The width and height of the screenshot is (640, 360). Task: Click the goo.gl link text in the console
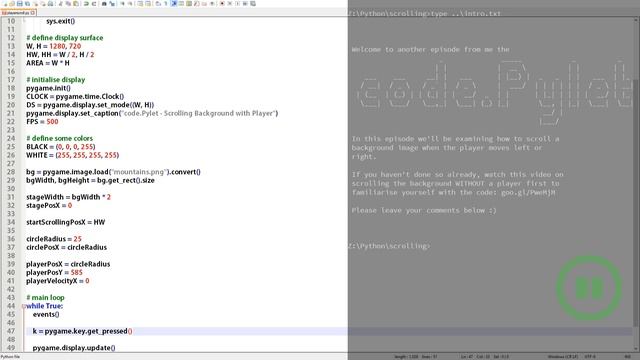click(x=528, y=193)
